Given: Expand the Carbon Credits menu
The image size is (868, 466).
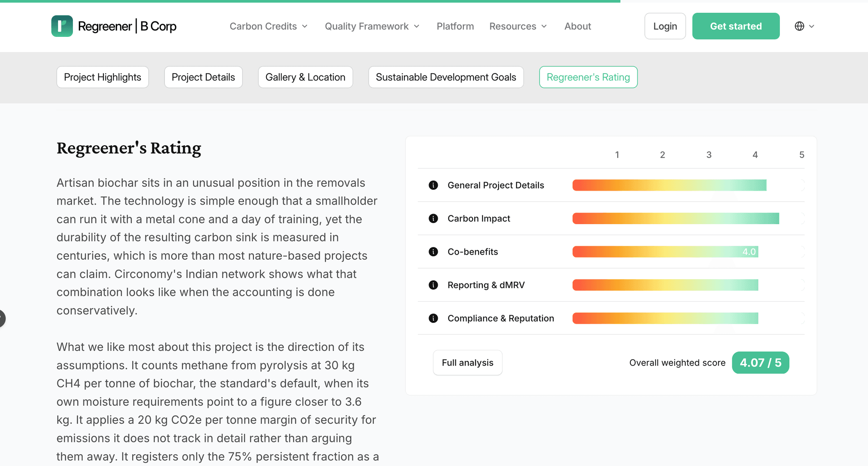Looking at the screenshot, I should click(x=269, y=26).
